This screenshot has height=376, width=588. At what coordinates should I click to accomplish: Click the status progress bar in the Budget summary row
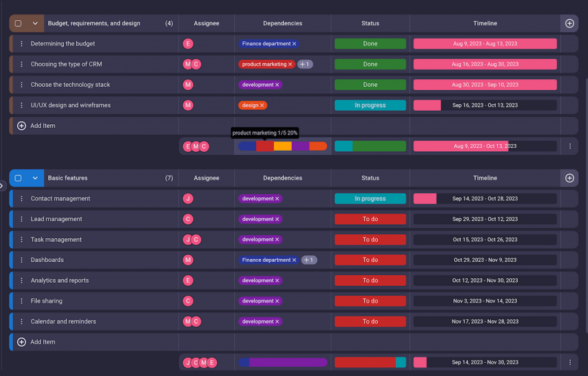[370, 146]
